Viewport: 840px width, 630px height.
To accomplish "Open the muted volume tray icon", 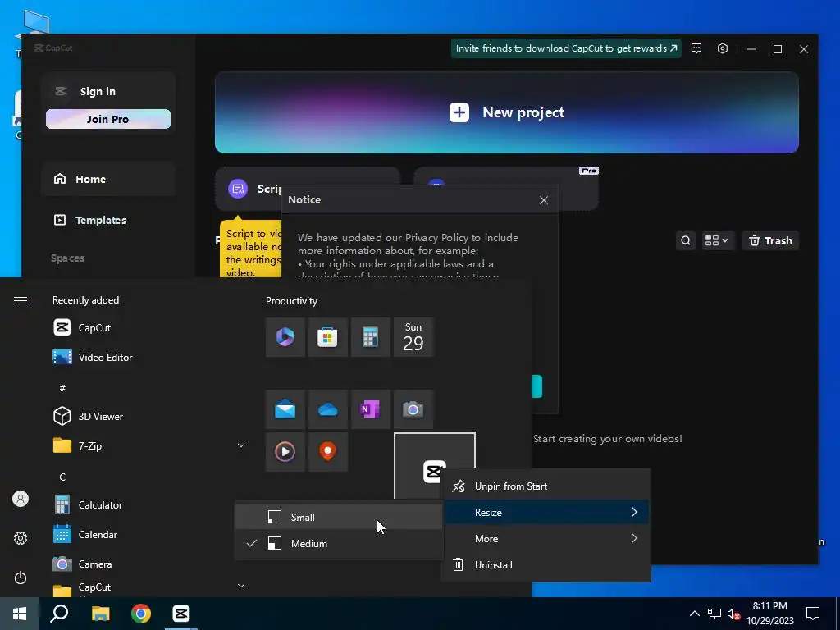I will pyautogui.click(x=734, y=614).
